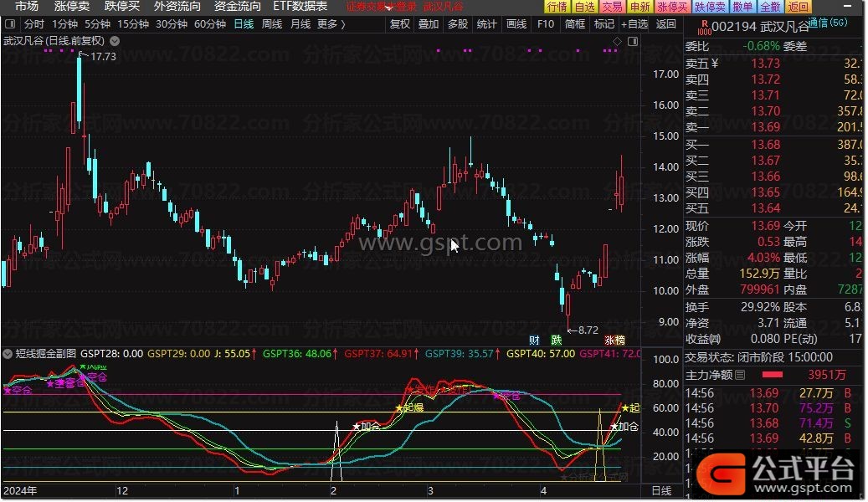
Task: Click the 8.72 low price label
Action: coord(588,330)
